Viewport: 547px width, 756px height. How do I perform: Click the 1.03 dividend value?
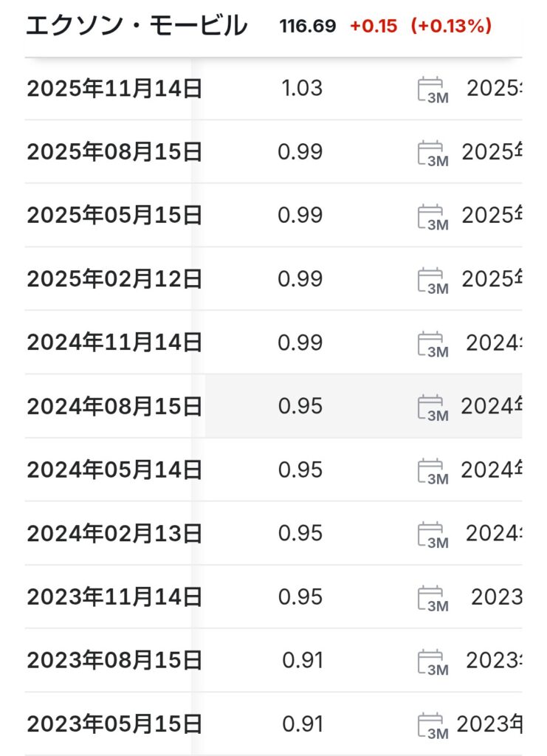(x=302, y=89)
